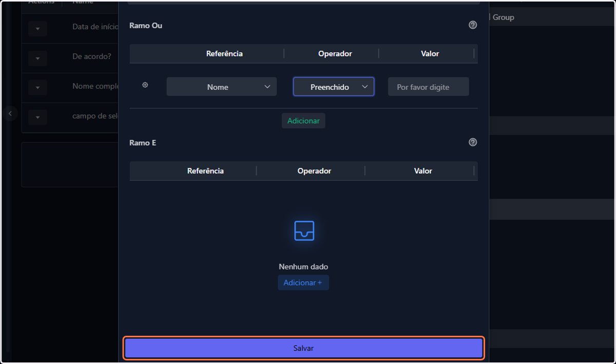Click the left collapse arrow on sidebar edge
Screen dimensions: 616x364
pyautogui.click(x=10, y=113)
